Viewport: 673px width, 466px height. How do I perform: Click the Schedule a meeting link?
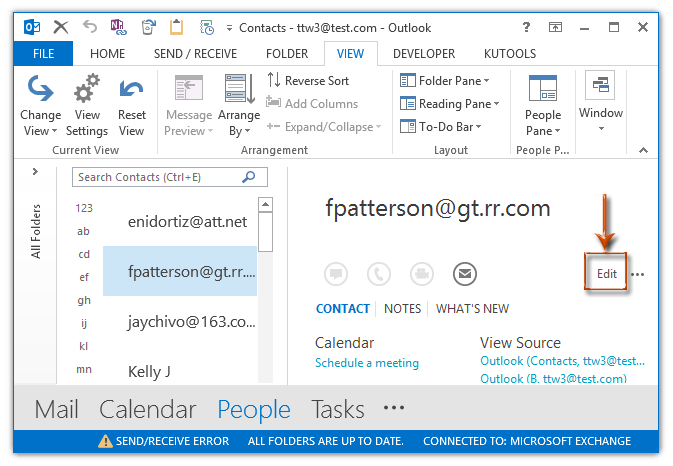(367, 363)
